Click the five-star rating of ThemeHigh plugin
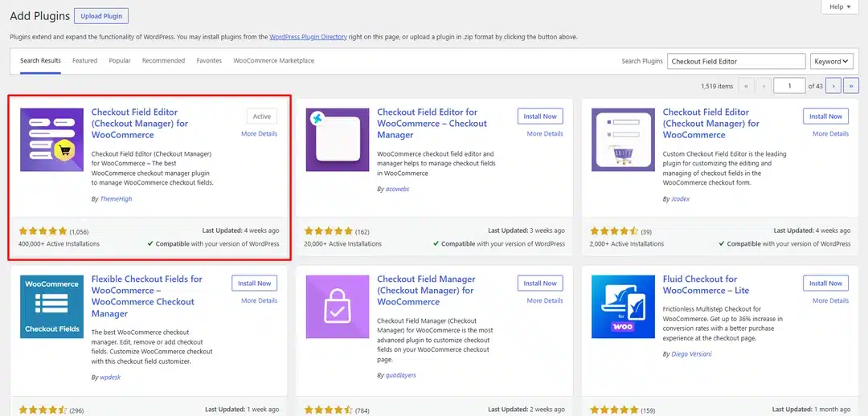The width and height of the screenshot is (868, 416). coord(43,231)
